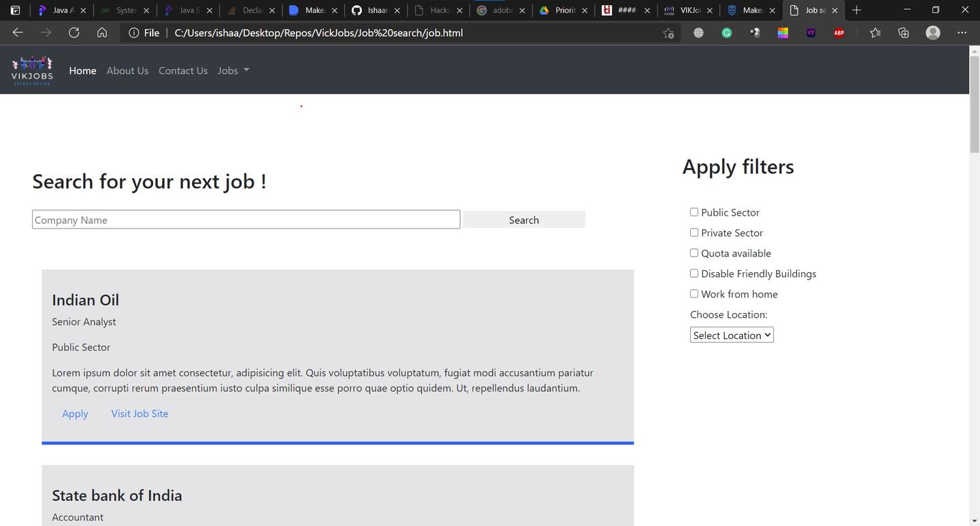Open the purple square extension icon
The image size is (980, 526).
pos(811,33)
